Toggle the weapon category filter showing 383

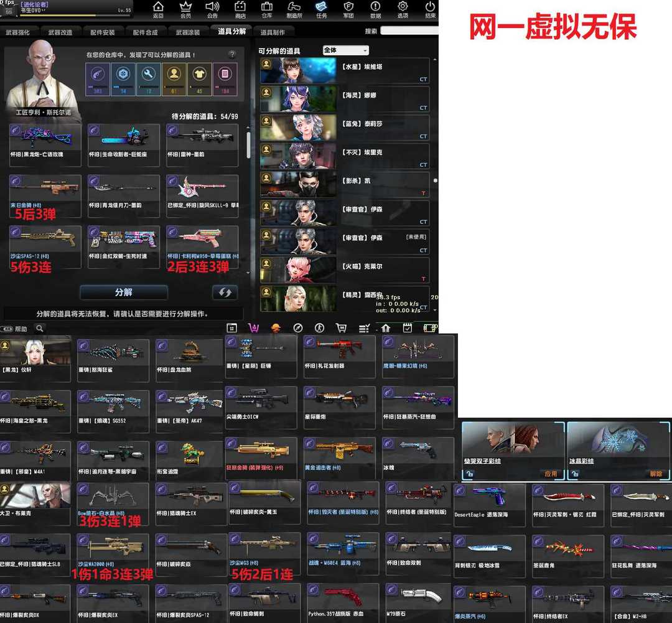[98, 79]
